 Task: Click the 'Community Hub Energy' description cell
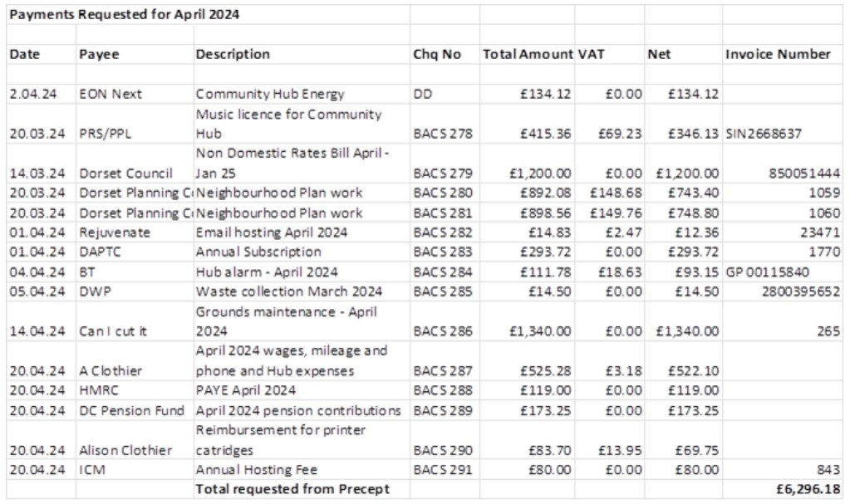coord(269,94)
